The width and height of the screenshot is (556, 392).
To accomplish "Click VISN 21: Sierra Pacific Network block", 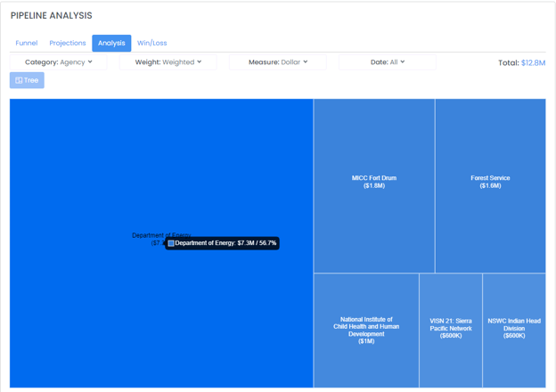I will [x=451, y=331].
